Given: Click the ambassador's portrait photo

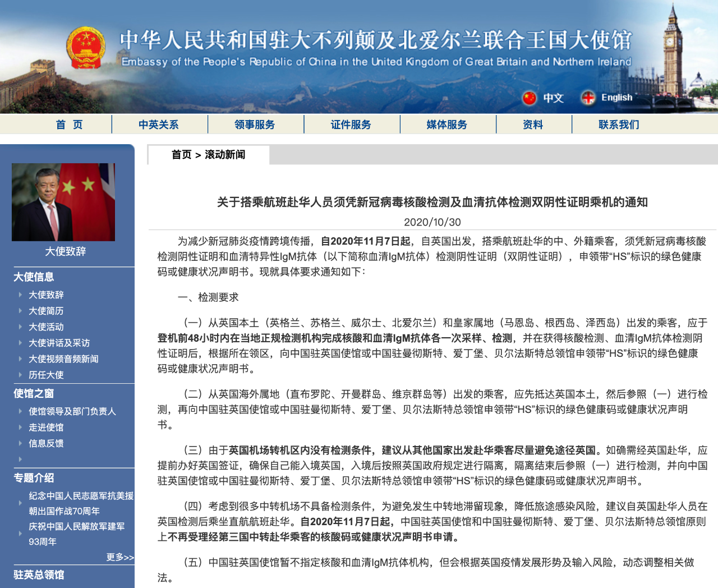Looking at the screenshot, I should (63, 202).
